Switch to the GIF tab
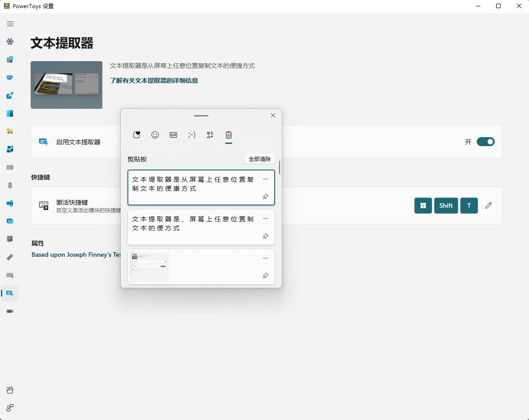 [x=173, y=135]
